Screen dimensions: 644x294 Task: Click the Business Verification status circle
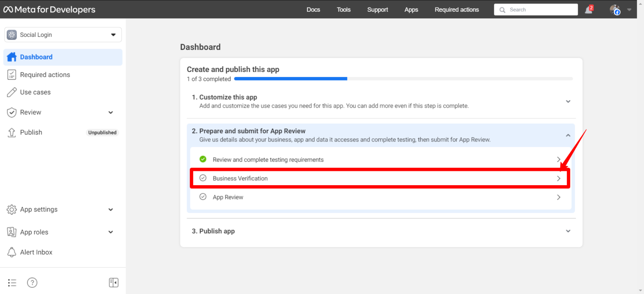[x=203, y=178]
